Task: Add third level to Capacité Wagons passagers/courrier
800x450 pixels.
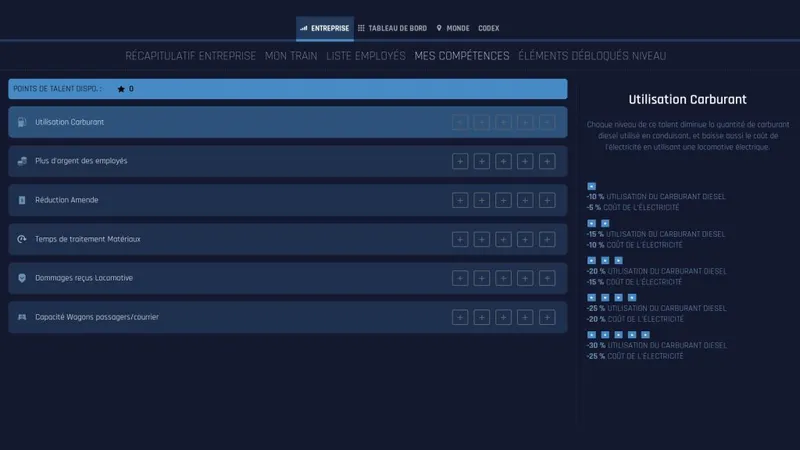Action: tap(503, 317)
